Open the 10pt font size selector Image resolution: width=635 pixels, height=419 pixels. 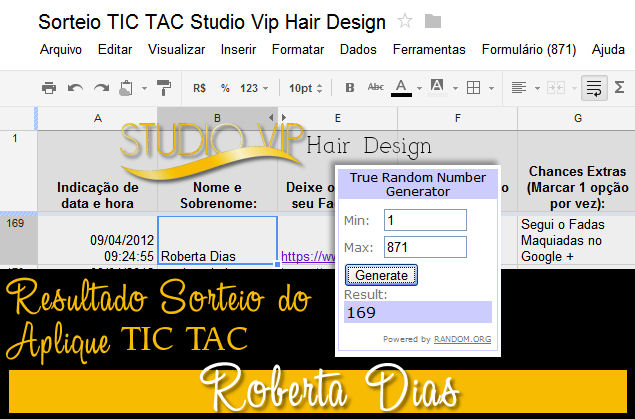[x=305, y=88]
